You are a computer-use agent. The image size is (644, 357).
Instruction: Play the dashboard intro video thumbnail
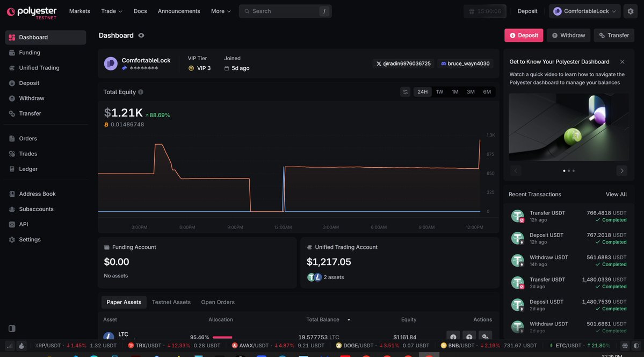(568, 127)
